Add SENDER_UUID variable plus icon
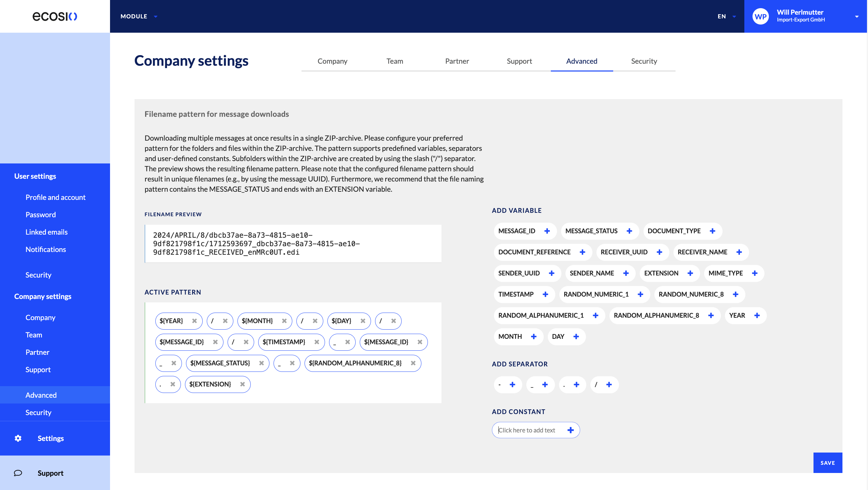868x490 pixels. point(552,273)
